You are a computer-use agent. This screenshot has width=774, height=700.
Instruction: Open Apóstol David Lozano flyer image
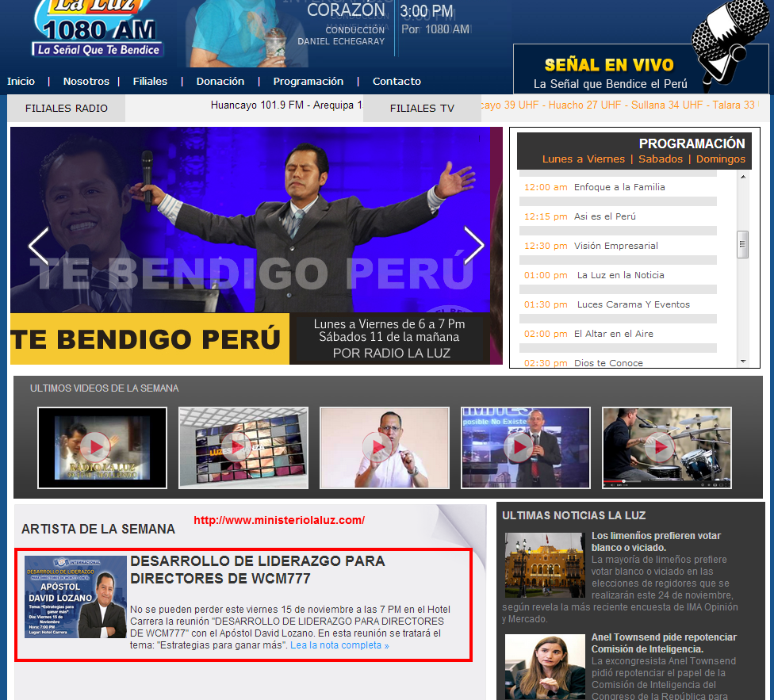coord(75,597)
